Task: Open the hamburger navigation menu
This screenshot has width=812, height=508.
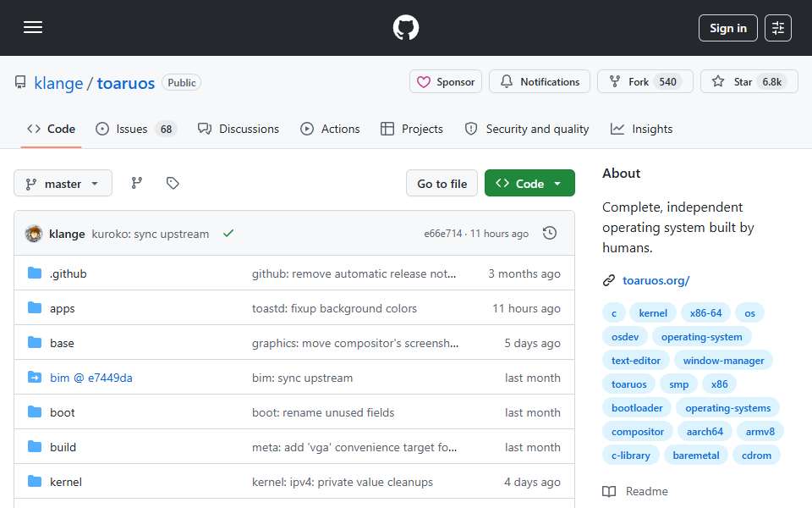Action: (33, 27)
